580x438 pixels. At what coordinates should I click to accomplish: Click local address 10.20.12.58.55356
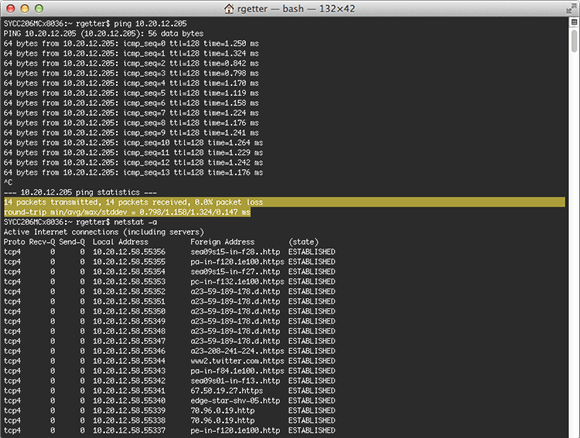129,252
